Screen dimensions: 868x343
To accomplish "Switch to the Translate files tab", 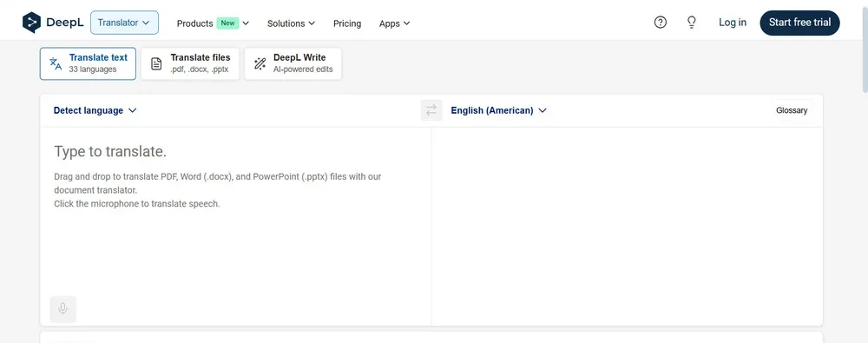I will pyautogui.click(x=190, y=63).
